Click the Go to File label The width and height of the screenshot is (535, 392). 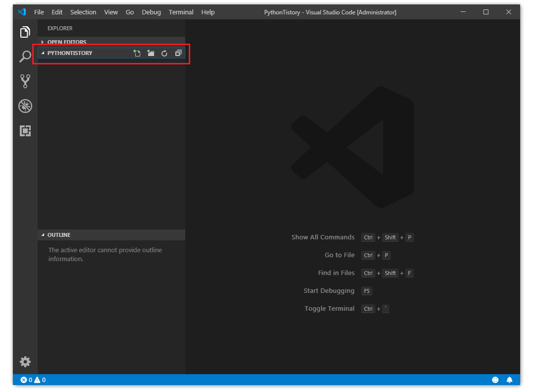[x=339, y=255]
